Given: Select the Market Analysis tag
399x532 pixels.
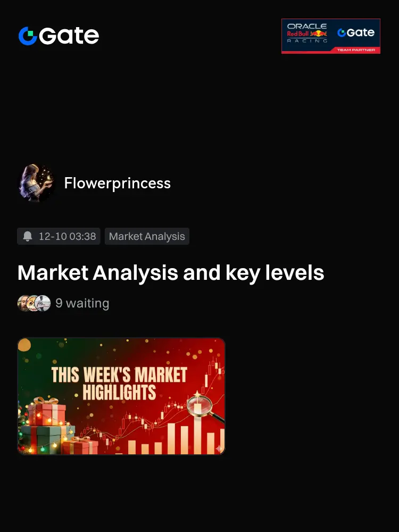Looking at the screenshot, I should point(147,236).
